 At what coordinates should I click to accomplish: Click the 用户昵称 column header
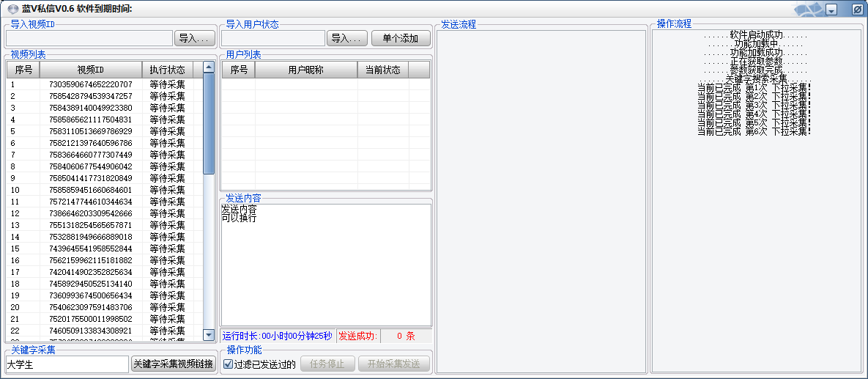pyautogui.click(x=306, y=70)
